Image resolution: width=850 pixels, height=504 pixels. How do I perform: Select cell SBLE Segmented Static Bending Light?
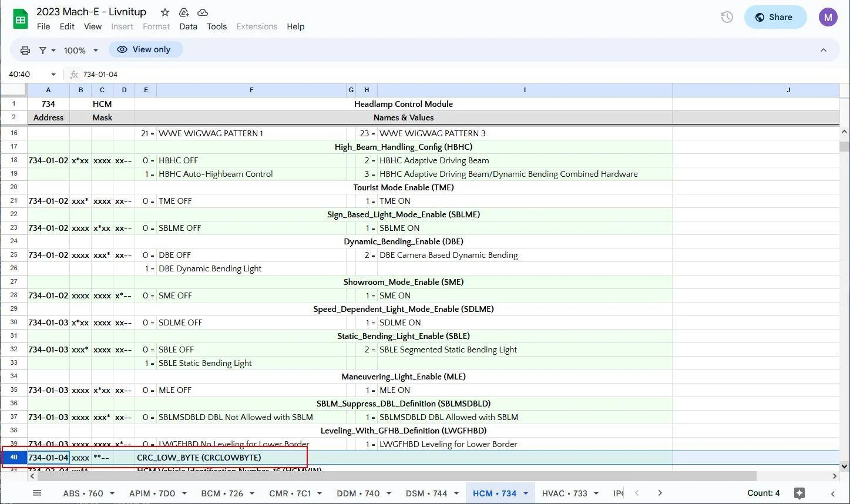click(525, 350)
